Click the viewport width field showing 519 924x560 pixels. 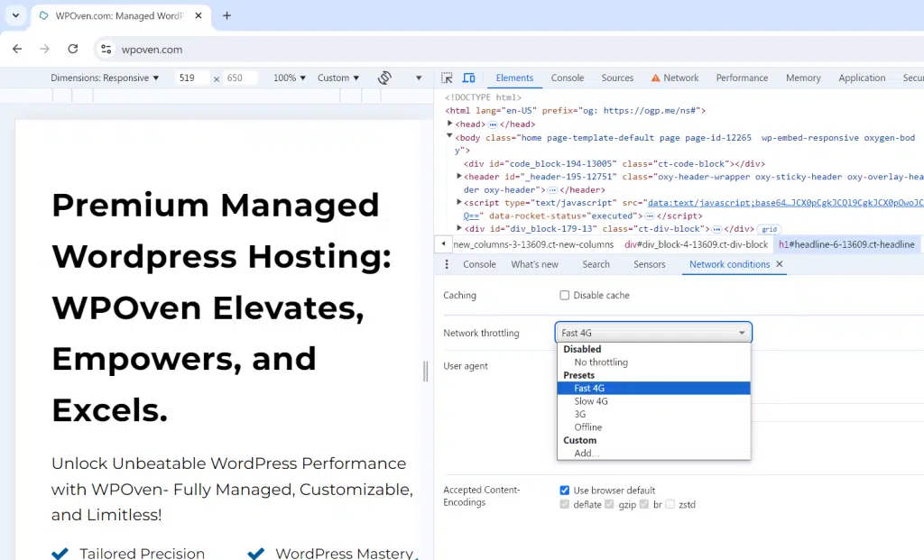pyautogui.click(x=190, y=78)
